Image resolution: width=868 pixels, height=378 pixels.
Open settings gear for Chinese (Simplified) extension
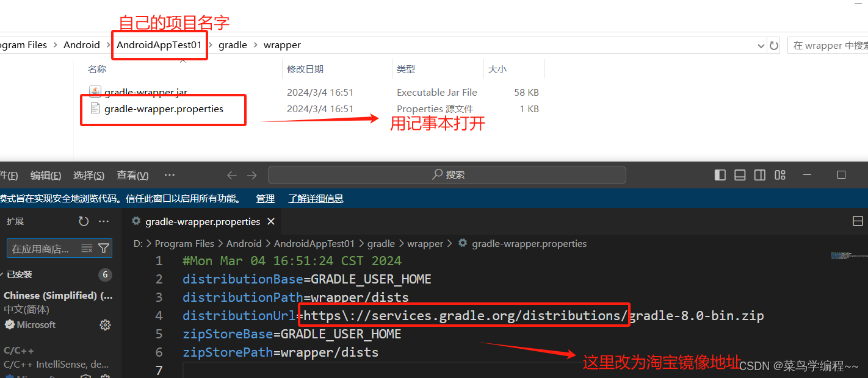click(105, 325)
